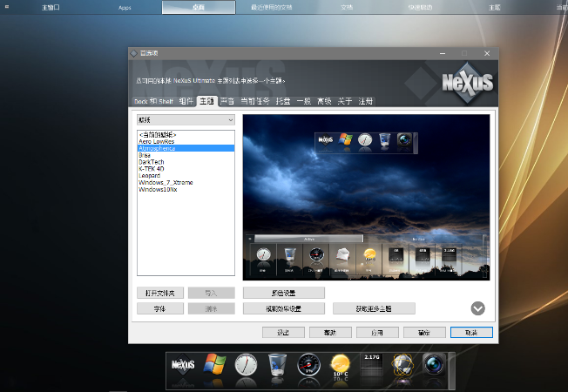Select Aero LowRes in the list

click(186, 142)
